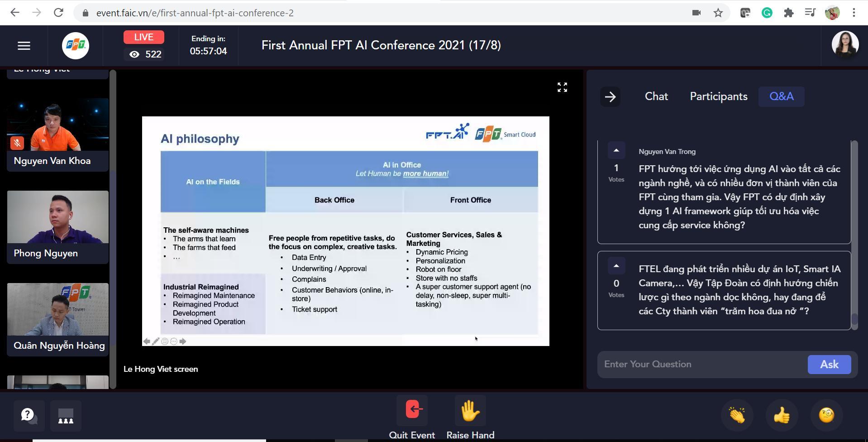
Task: Click the 'more human!' link in slide
Action: tap(426, 174)
